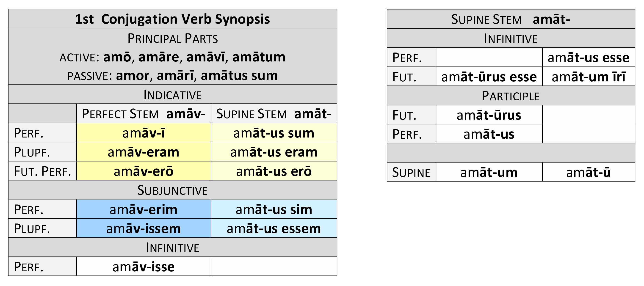Select the "amāt-us esse" infinitive cell
This screenshot has height=286, width=644.
588,58
